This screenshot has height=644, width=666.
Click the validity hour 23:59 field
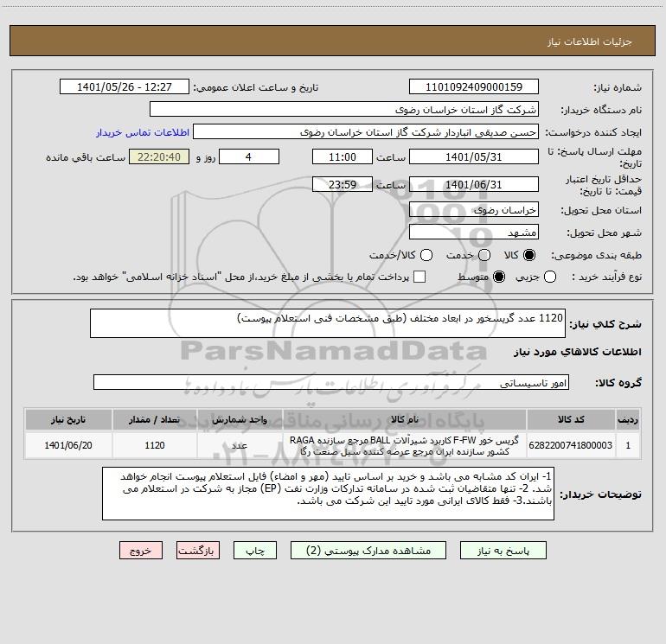point(343,185)
